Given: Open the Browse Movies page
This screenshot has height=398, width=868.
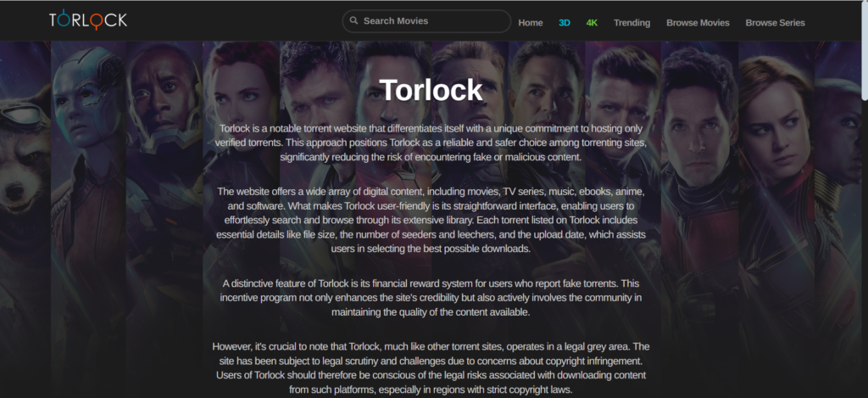Looking at the screenshot, I should (x=698, y=23).
